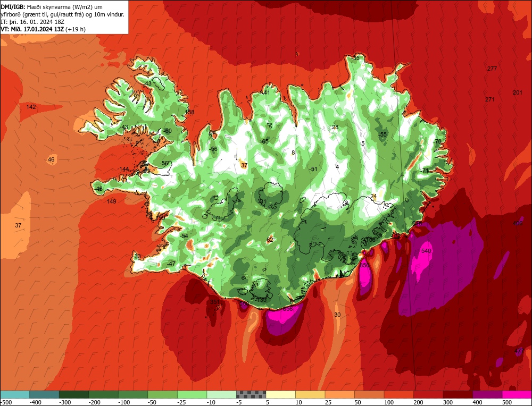
Task: Click the value -135 on the map
Action: pyautogui.click(x=261, y=300)
